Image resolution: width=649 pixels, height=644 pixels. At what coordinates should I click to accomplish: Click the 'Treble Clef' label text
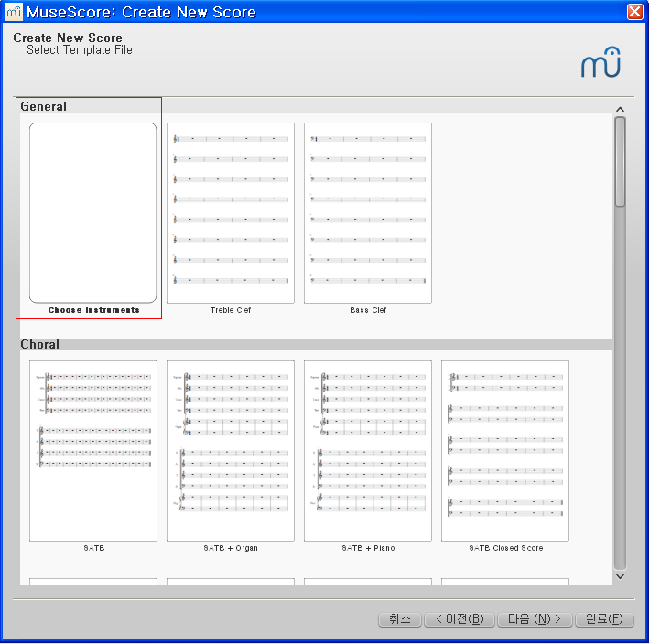tap(231, 310)
